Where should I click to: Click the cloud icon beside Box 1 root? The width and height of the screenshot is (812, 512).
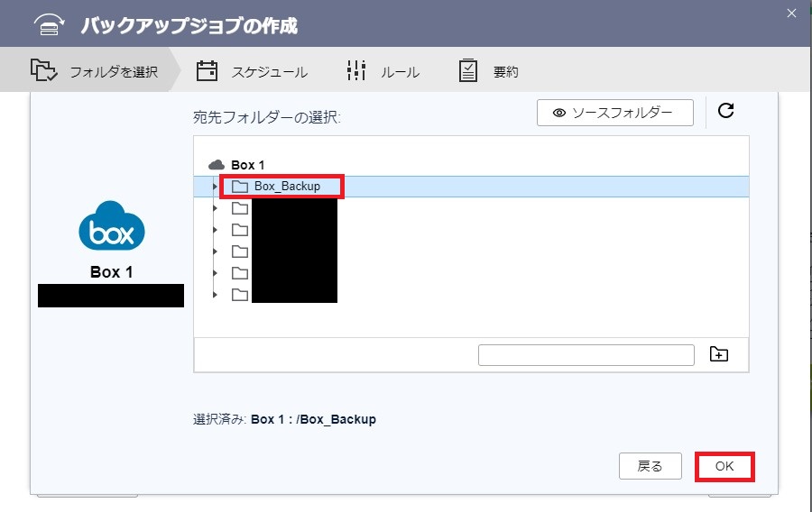(217, 165)
